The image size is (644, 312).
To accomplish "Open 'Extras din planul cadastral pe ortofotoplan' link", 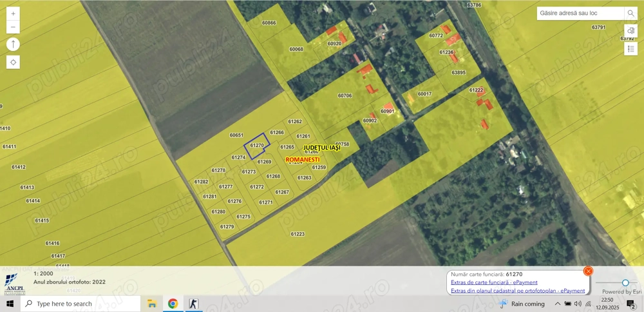I will pyautogui.click(x=517, y=291).
